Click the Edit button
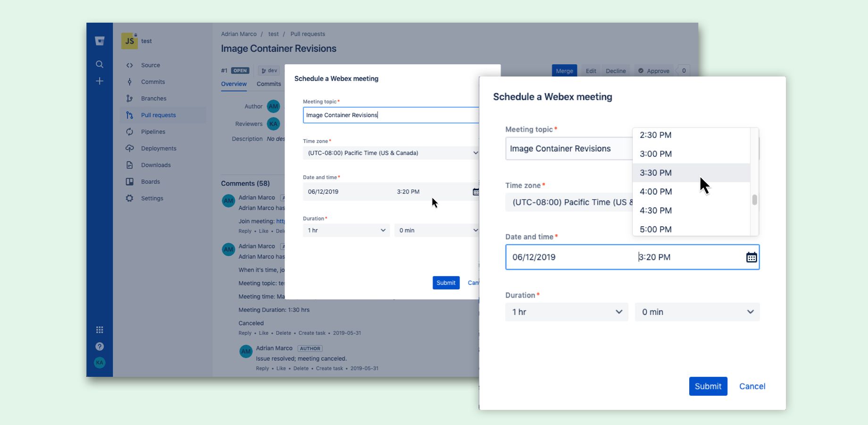The height and width of the screenshot is (425, 868). (x=591, y=71)
